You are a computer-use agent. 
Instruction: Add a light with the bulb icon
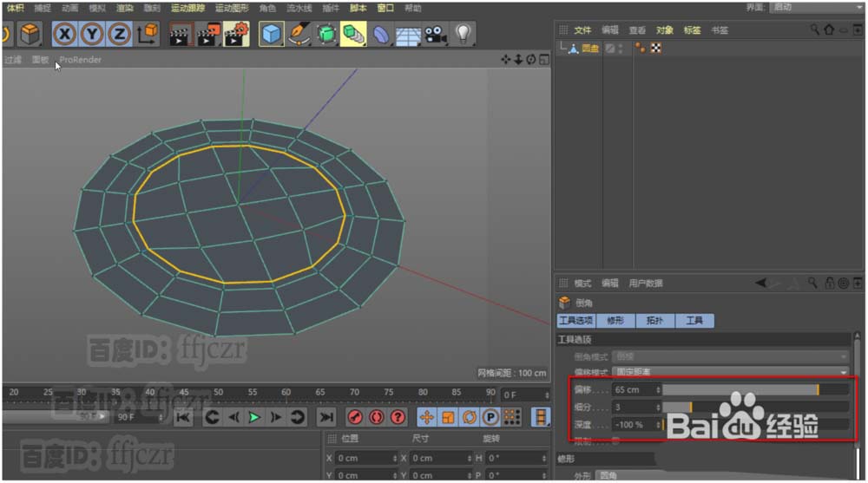(464, 34)
